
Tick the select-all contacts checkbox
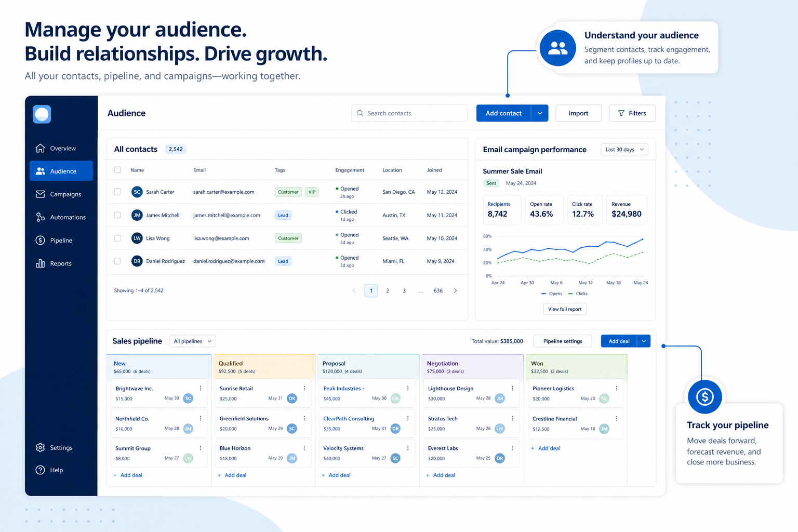pos(117,170)
